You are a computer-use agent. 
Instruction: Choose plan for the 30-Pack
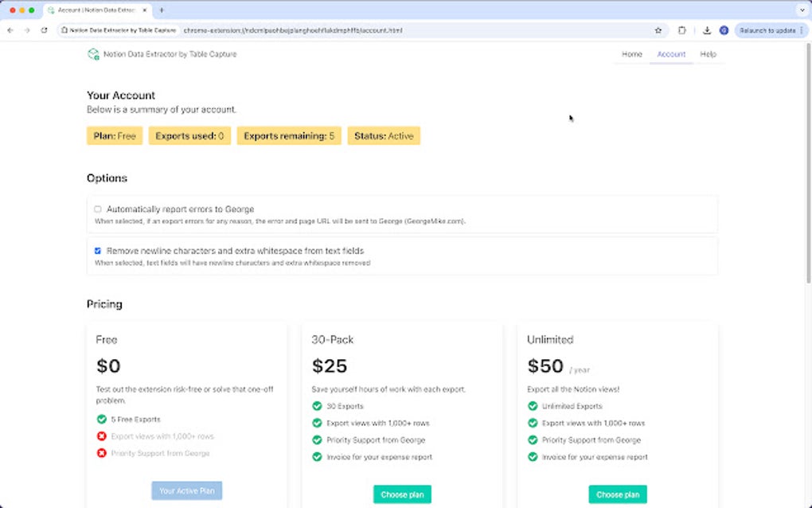[x=402, y=494]
